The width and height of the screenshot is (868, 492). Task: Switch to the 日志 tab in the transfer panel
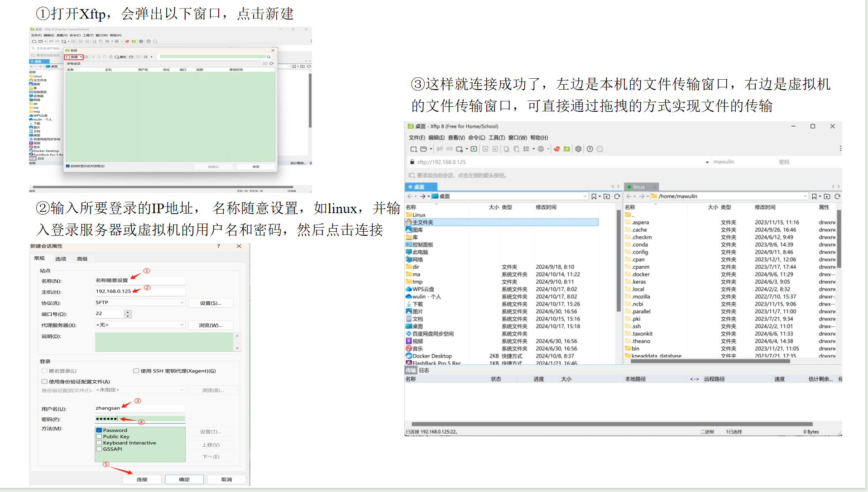pos(424,370)
